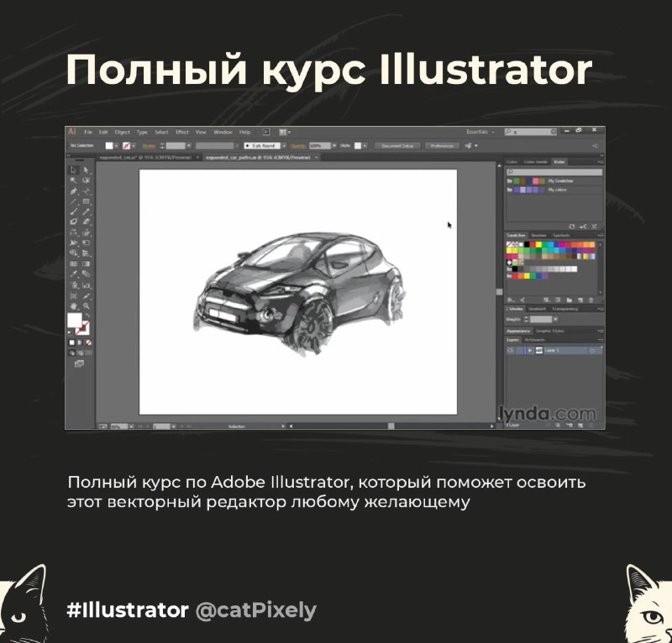Open the Window menu
The width and height of the screenshot is (672, 643).
[x=223, y=132]
